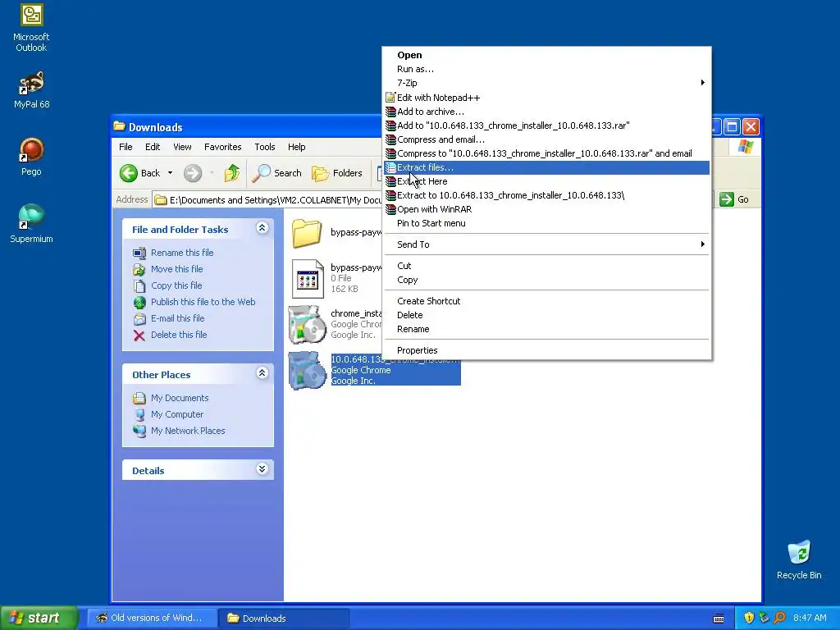Viewport: 840px width, 630px height.
Task: Open the Edit menu
Action: (x=152, y=147)
